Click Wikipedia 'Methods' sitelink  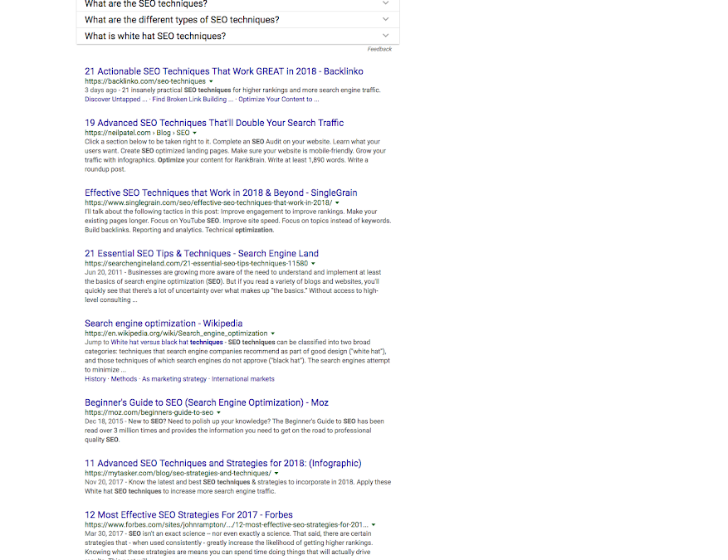pyautogui.click(x=124, y=379)
